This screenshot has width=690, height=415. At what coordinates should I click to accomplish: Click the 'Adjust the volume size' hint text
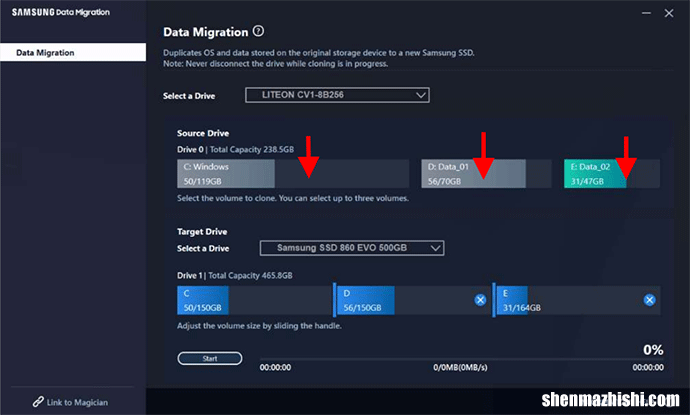click(259, 326)
